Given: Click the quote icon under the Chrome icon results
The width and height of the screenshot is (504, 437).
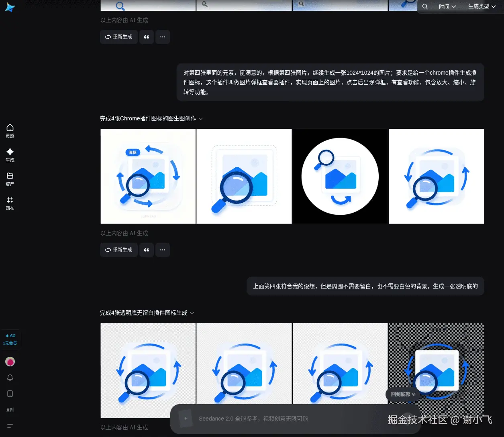Looking at the screenshot, I should (146, 250).
